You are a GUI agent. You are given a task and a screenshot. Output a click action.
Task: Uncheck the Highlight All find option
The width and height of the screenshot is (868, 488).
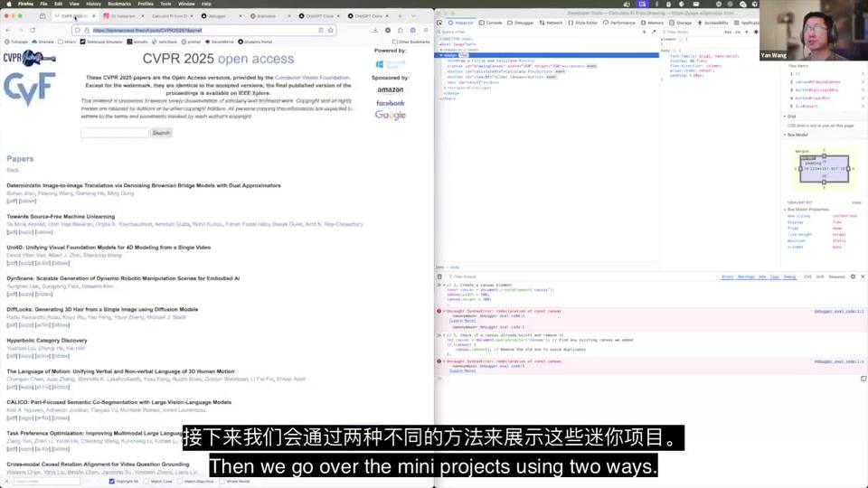point(112,482)
